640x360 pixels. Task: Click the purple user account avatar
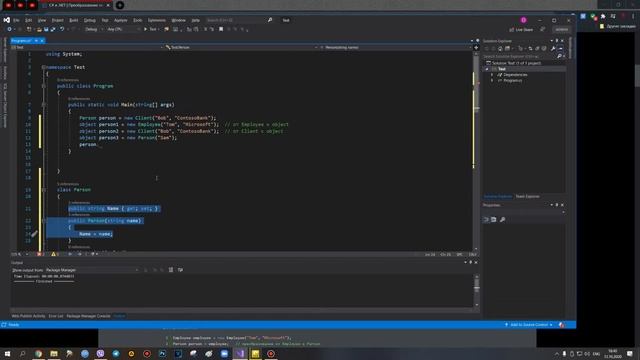[524, 20]
